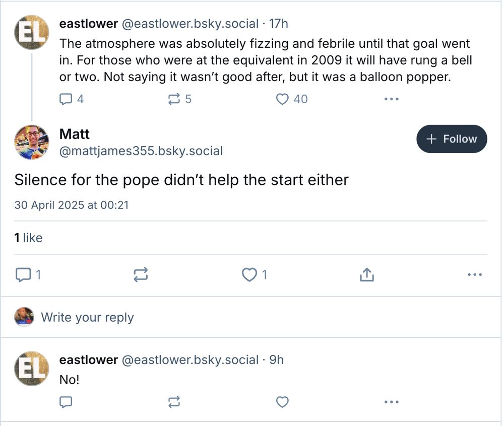Reply to Matt's pope post
Screen dimensions: 504x426
tap(23, 275)
